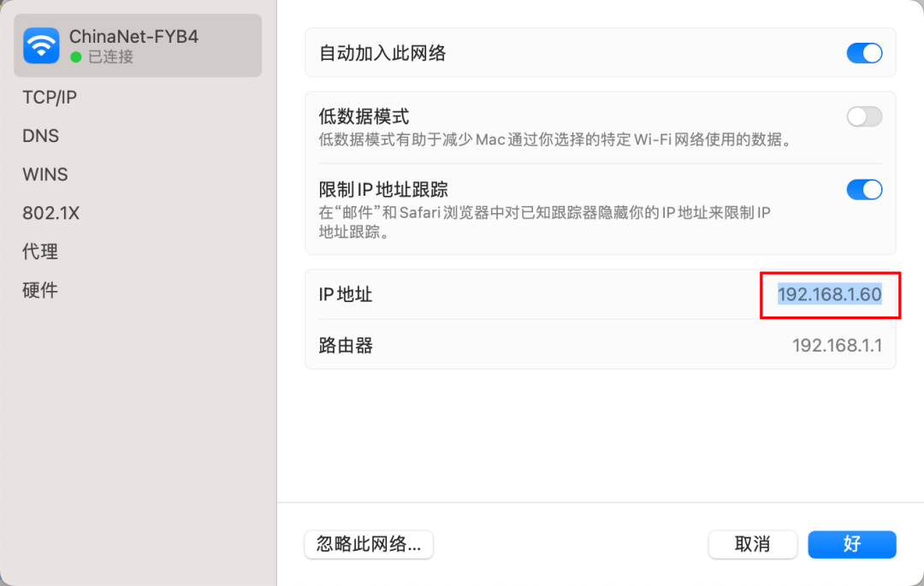Go to the 802.1X section

click(x=50, y=213)
